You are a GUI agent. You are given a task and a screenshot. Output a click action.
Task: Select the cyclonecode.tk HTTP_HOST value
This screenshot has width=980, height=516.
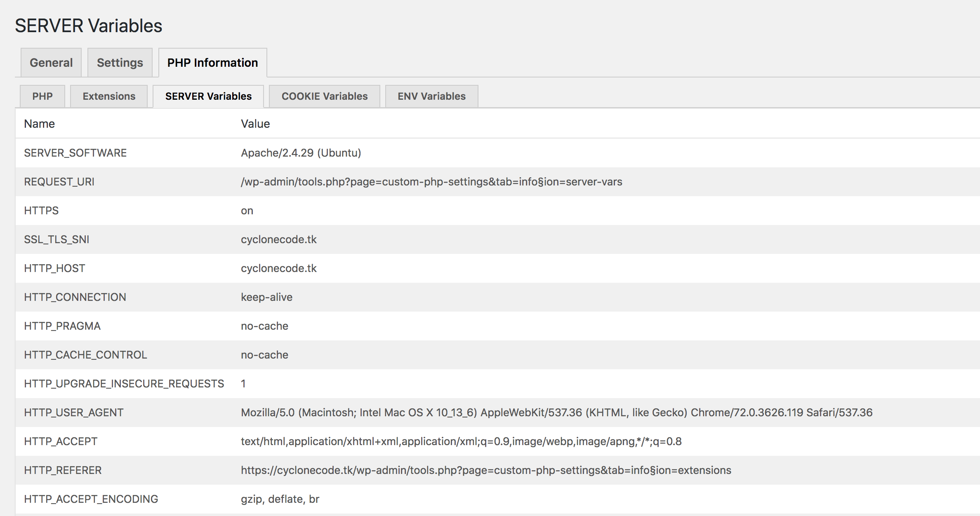279,268
